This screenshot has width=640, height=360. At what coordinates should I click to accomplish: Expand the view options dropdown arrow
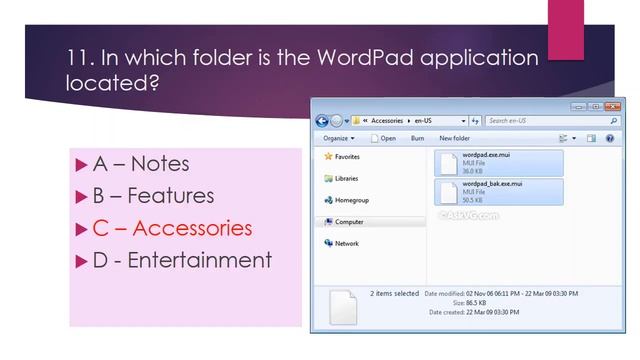pos(574,138)
